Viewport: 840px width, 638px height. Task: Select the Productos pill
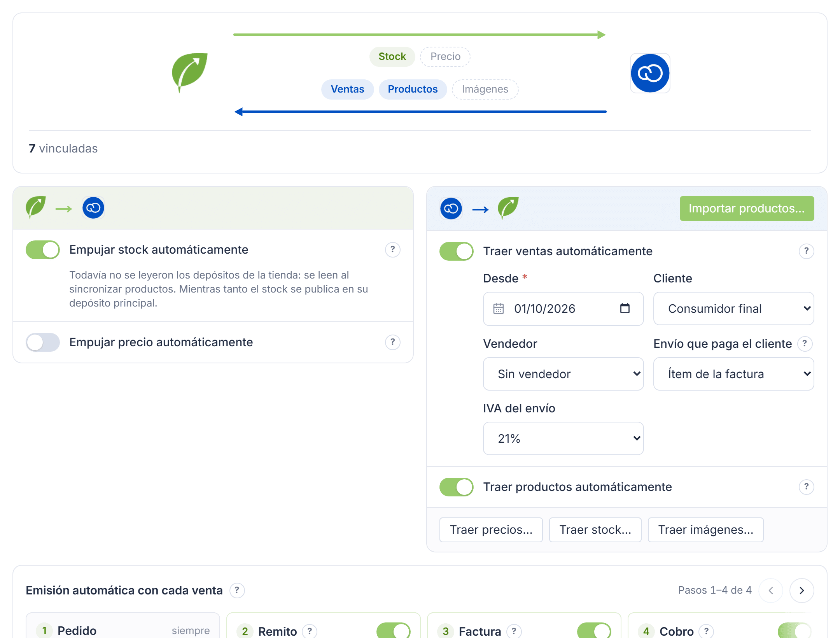point(413,89)
